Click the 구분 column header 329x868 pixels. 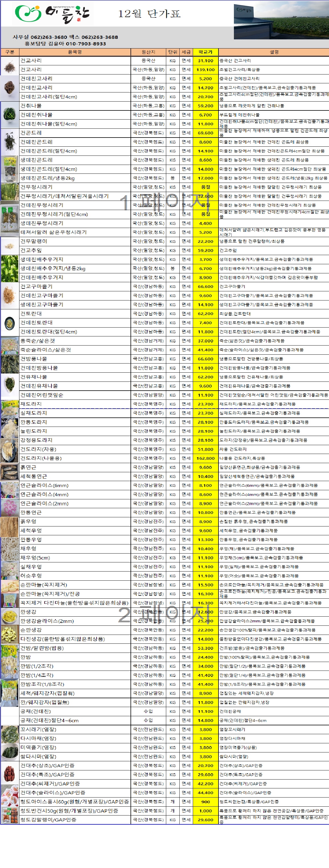tap(10, 52)
